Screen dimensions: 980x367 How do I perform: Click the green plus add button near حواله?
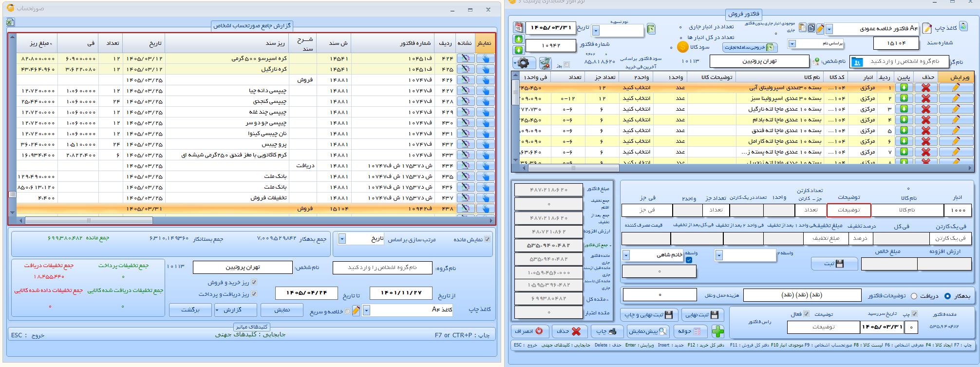click(x=717, y=331)
